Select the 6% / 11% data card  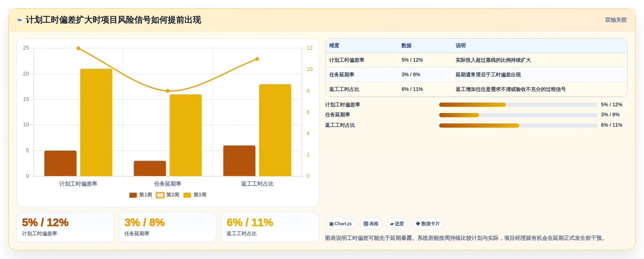[x=270, y=227]
